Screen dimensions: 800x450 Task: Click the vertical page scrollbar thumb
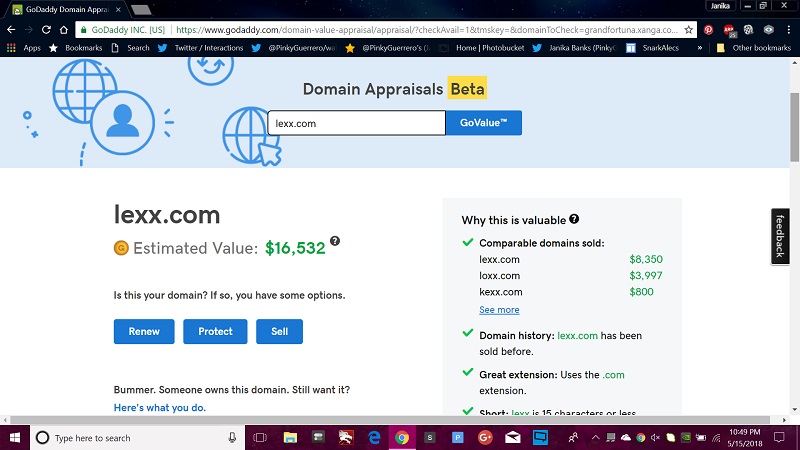pos(794,128)
